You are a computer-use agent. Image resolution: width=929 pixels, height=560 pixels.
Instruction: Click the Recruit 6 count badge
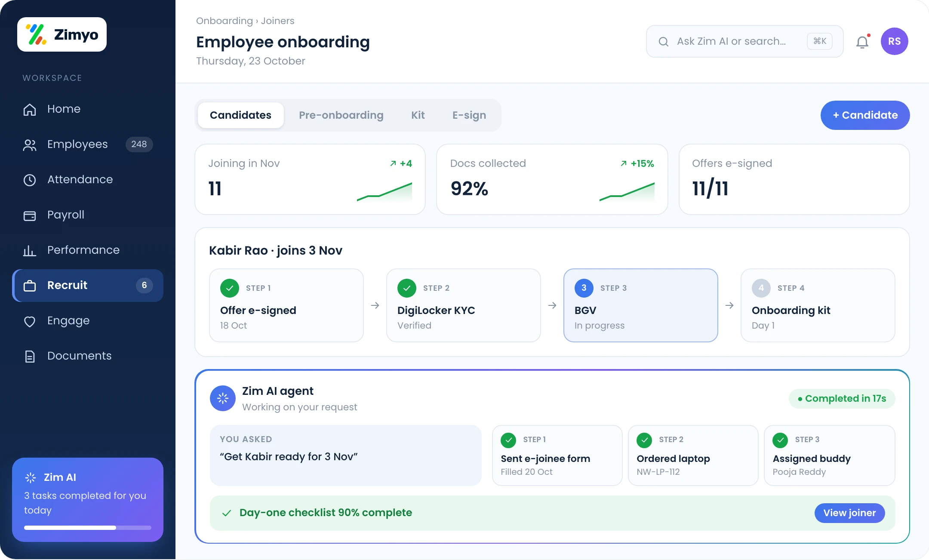144,285
